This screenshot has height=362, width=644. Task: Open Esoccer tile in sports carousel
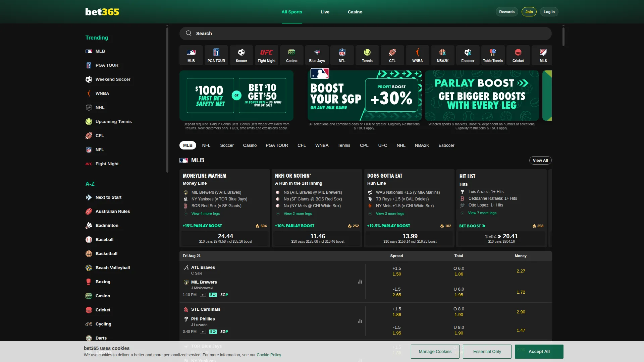468,55
